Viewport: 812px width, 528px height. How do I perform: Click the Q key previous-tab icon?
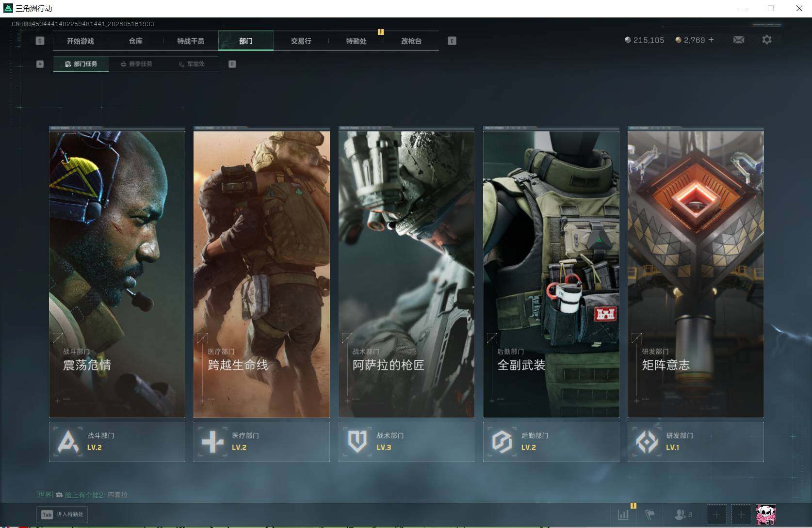40,41
